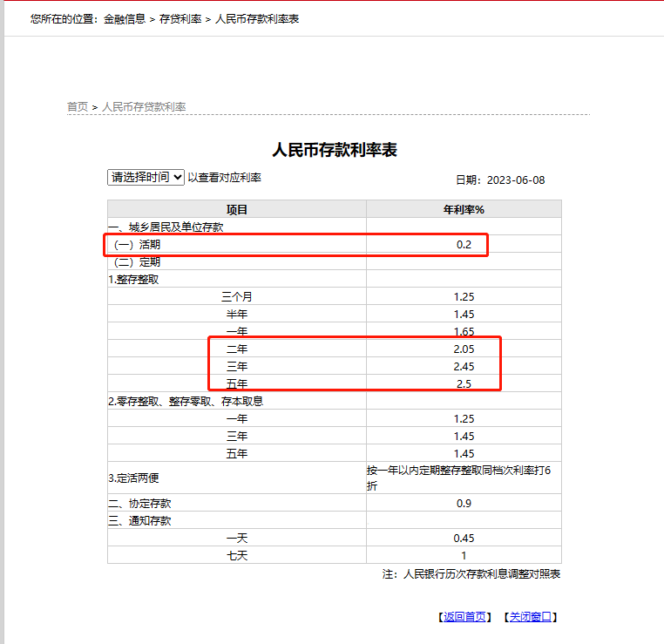Click the 三个月 row label

pos(237,297)
